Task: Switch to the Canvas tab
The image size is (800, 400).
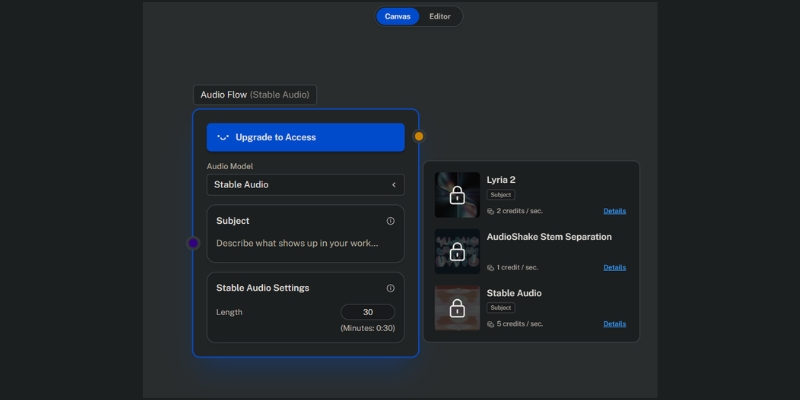Action: pos(397,16)
